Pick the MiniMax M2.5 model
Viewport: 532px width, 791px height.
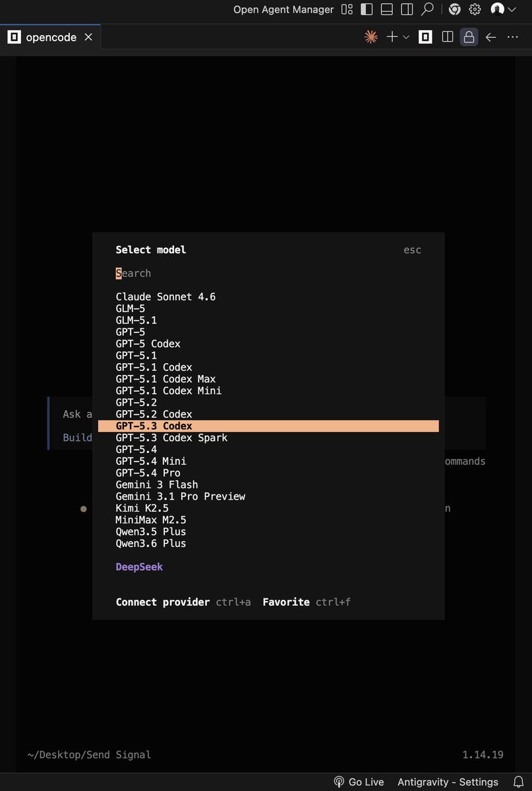pyautogui.click(x=268, y=520)
